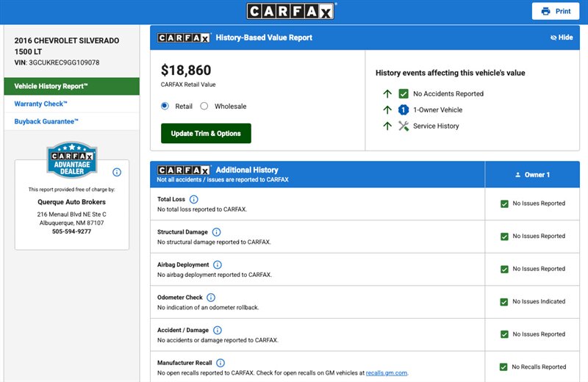Click the CARFAX logo in the header
This screenshot has width=588, height=382.
tap(292, 11)
